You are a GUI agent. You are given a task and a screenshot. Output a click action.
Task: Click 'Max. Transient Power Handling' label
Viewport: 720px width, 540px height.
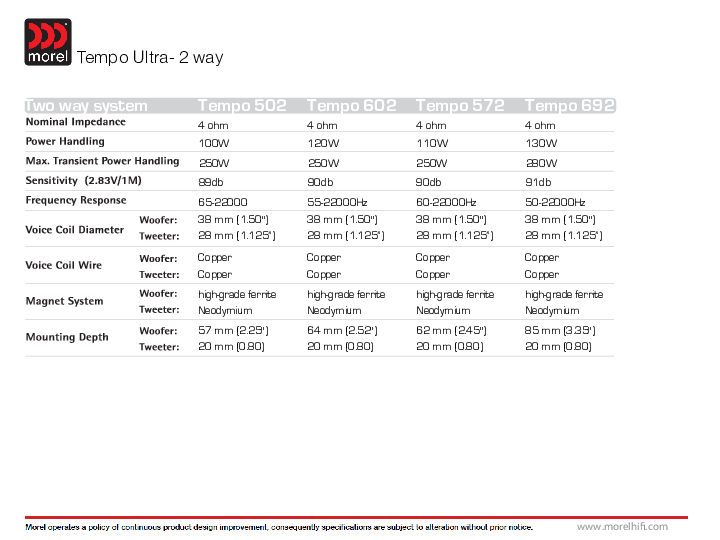(x=102, y=161)
